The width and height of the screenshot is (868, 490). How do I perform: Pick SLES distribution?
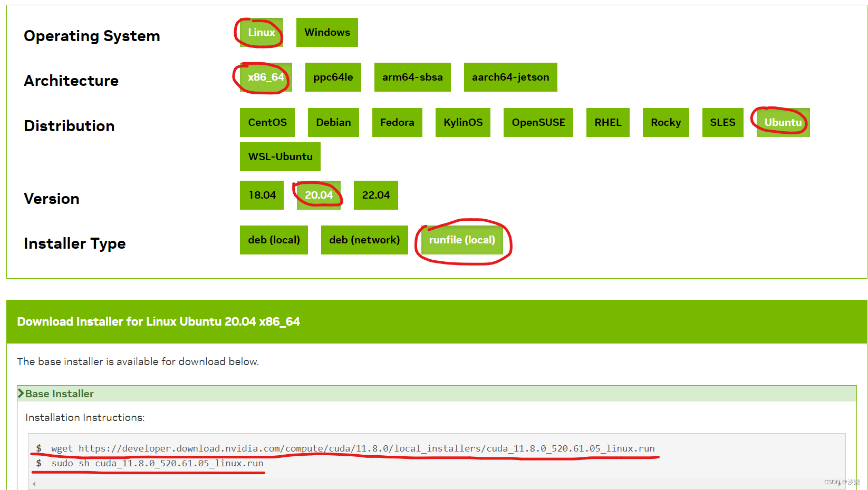tap(723, 122)
